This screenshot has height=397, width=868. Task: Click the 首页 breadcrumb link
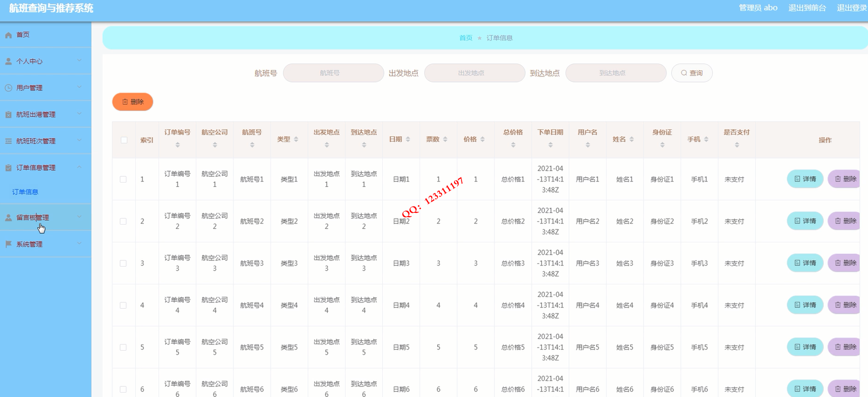[466, 38]
